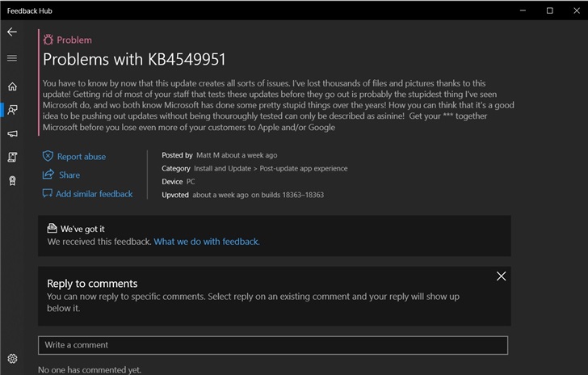
Task: Open Settings gear in the sidebar
Action: click(x=12, y=359)
